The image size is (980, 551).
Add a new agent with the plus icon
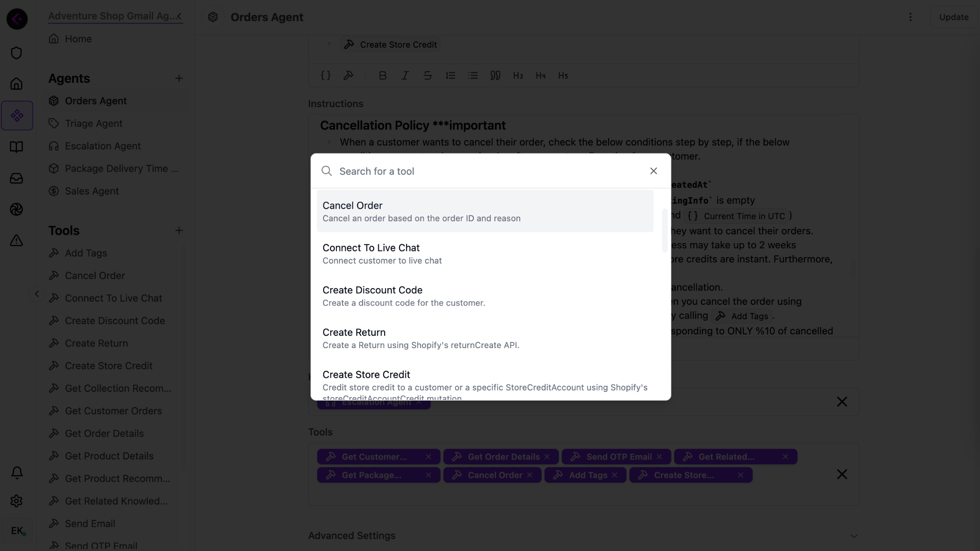click(x=178, y=79)
